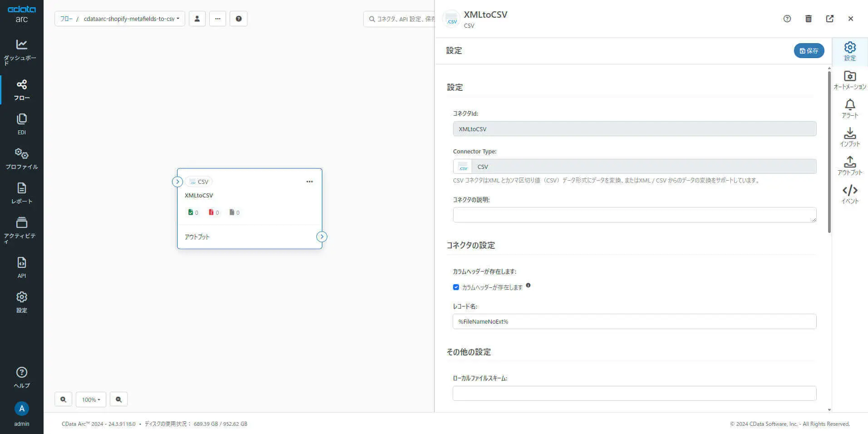Click the user icon button in flow toolbar
This screenshot has width=868, height=434.
(197, 19)
